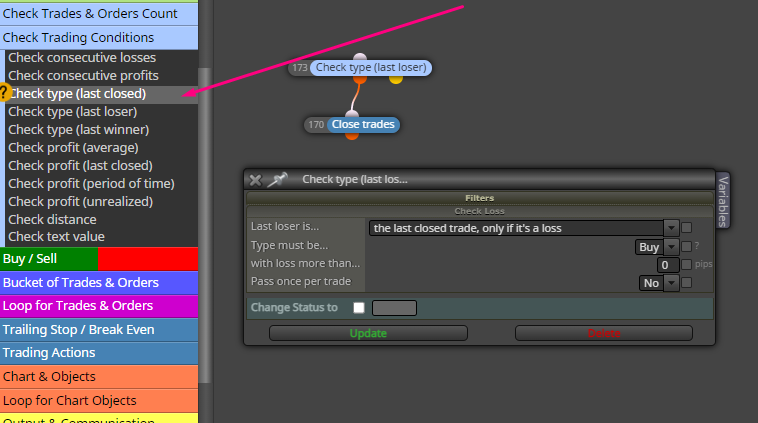The image size is (758, 423).
Task: Collapse Check Trading Conditions category
Action: (99, 37)
